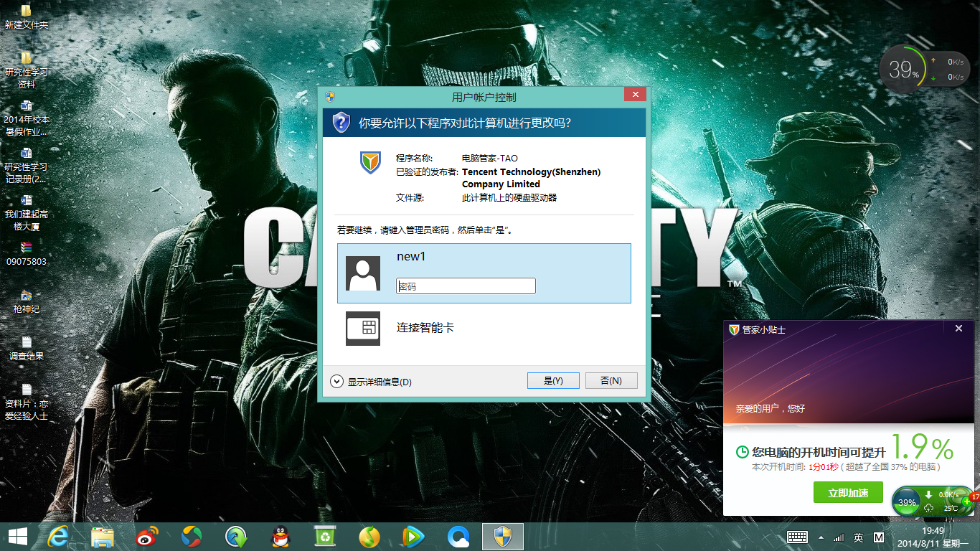Open Tencent Video play icon
The image size is (980, 551).
click(413, 536)
